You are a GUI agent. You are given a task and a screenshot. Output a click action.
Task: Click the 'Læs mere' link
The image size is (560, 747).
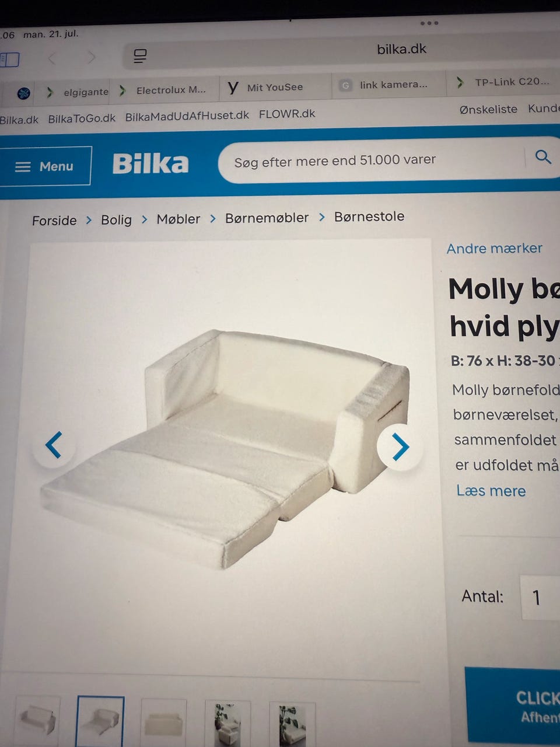coord(491,491)
